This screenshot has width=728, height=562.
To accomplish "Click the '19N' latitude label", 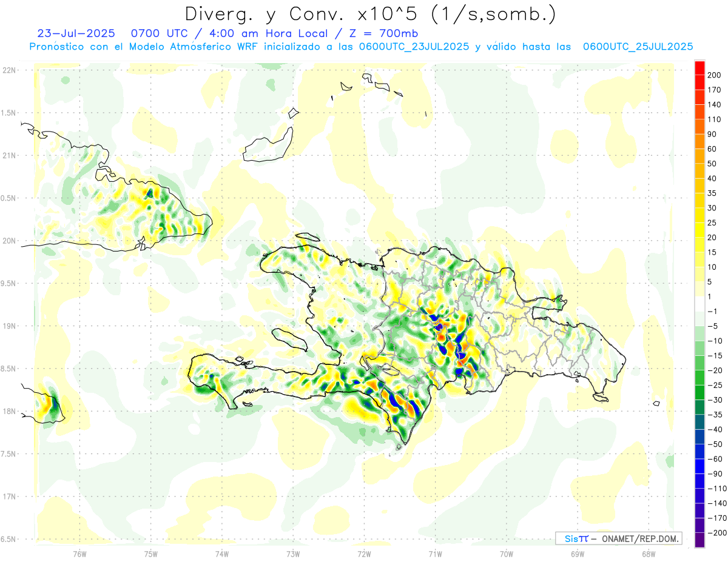I will (9, 326).
